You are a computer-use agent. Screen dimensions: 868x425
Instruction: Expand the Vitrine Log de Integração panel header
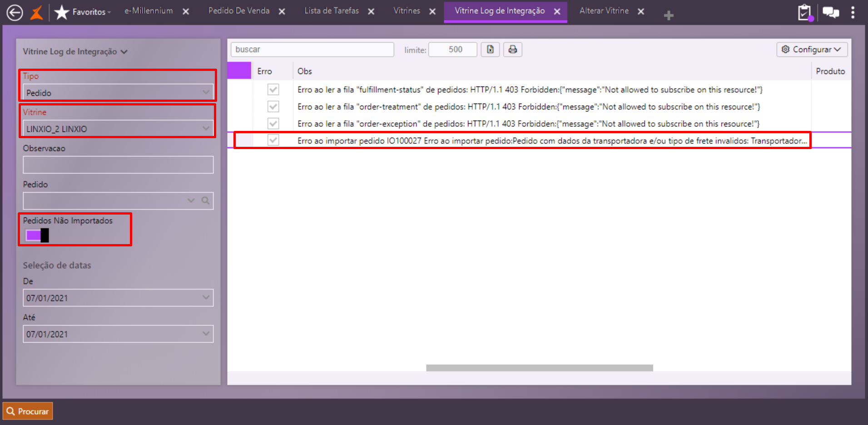[x=75, y=51]
